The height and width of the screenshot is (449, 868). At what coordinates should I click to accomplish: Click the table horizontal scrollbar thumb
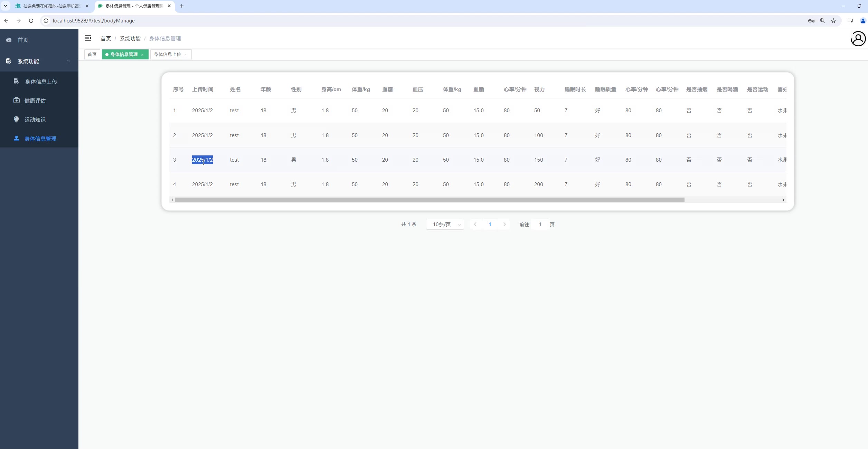(430, 200)
